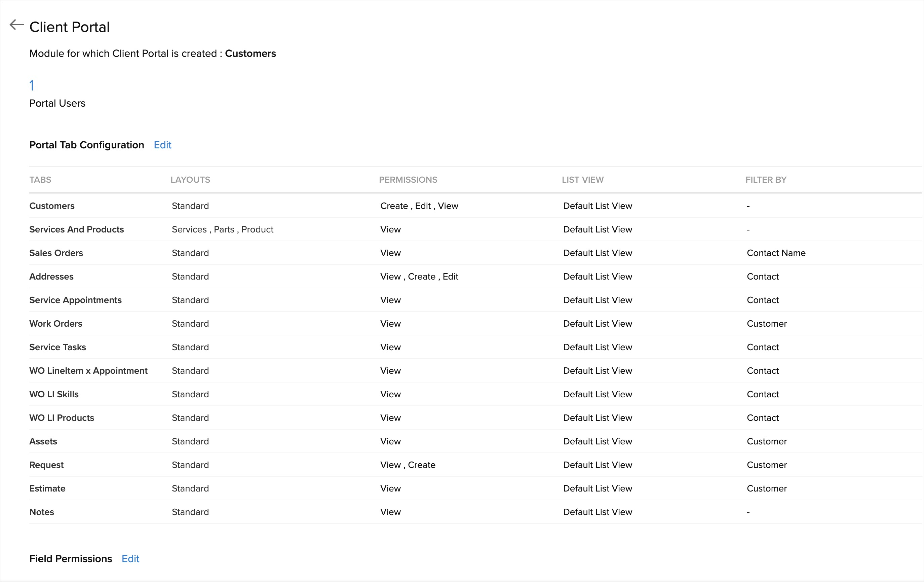
Task: Click the Estimate tab name
Action: pos(47,488)
